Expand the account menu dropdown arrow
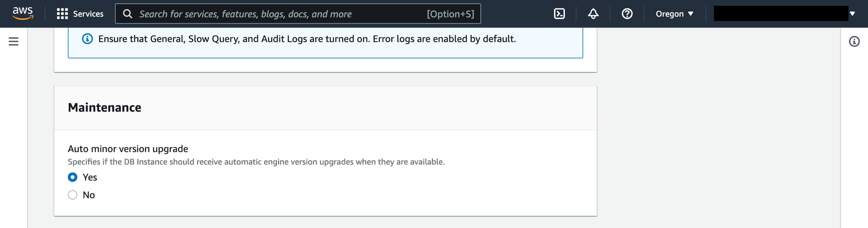Image resolution: width=868 pixels, height=228 pixels. coord(852,14)
